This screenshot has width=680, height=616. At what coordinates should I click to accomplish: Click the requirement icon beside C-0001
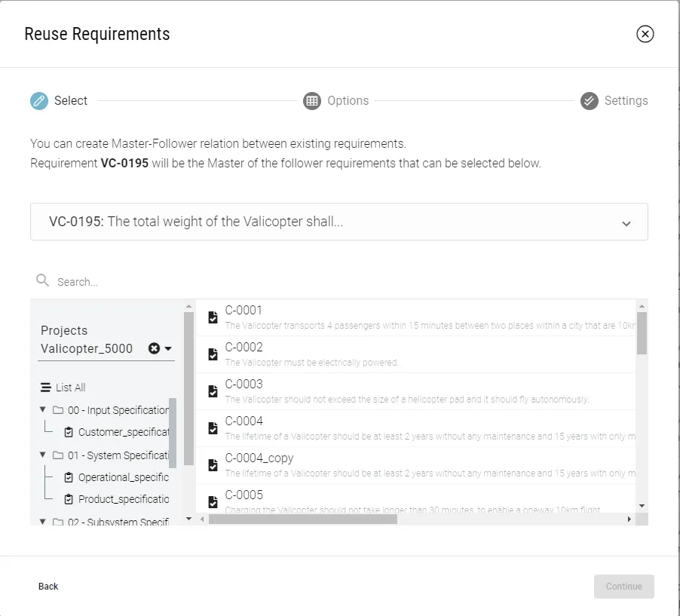[213, 317]
